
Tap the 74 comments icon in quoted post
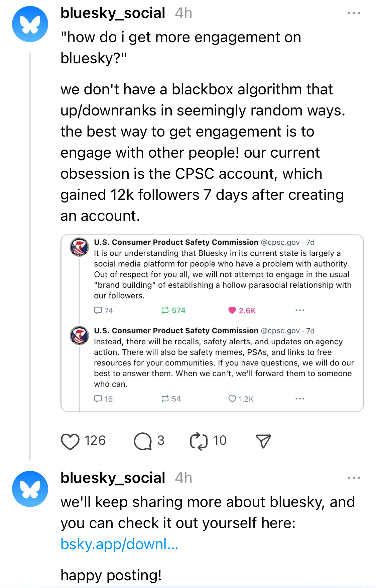(x=98, y=310)
